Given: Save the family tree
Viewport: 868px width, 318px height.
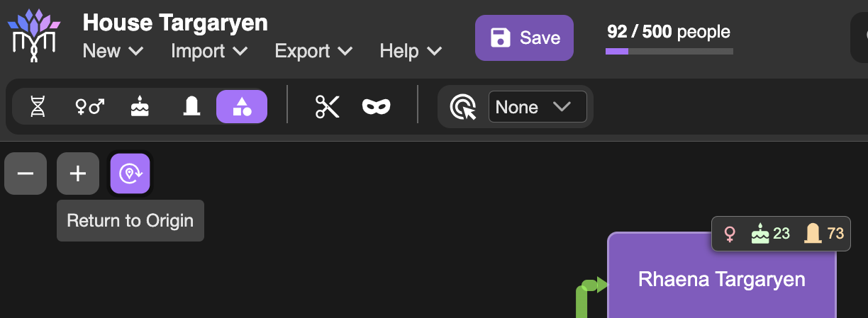Looking at the screenshot, I should [524, 38].
